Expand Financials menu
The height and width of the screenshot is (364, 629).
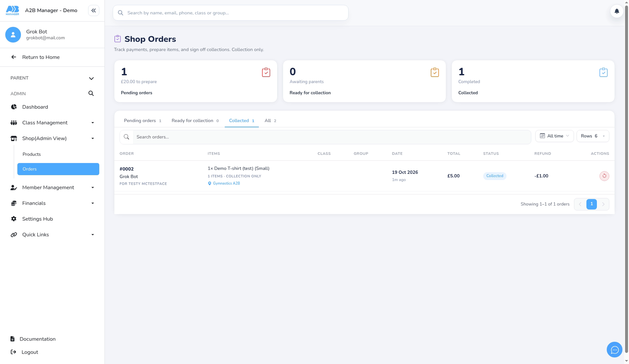tap(52, 203)
